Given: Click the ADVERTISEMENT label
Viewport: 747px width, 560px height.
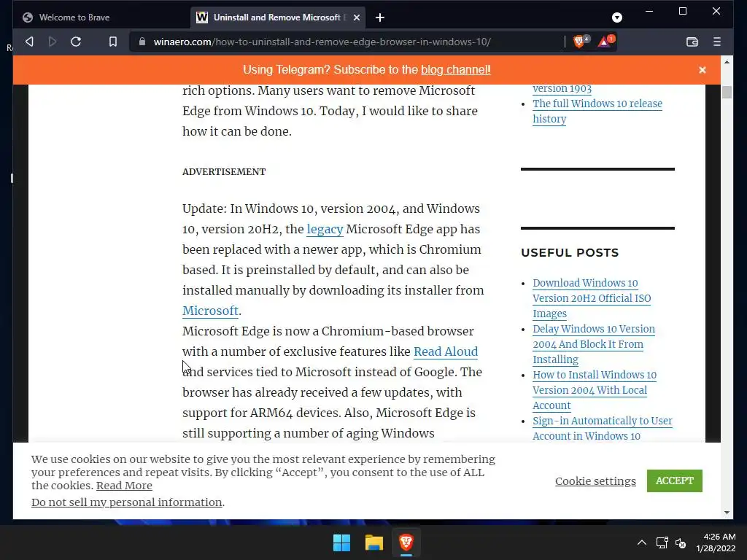Looking at the screenshot, I should click(224, 172).
